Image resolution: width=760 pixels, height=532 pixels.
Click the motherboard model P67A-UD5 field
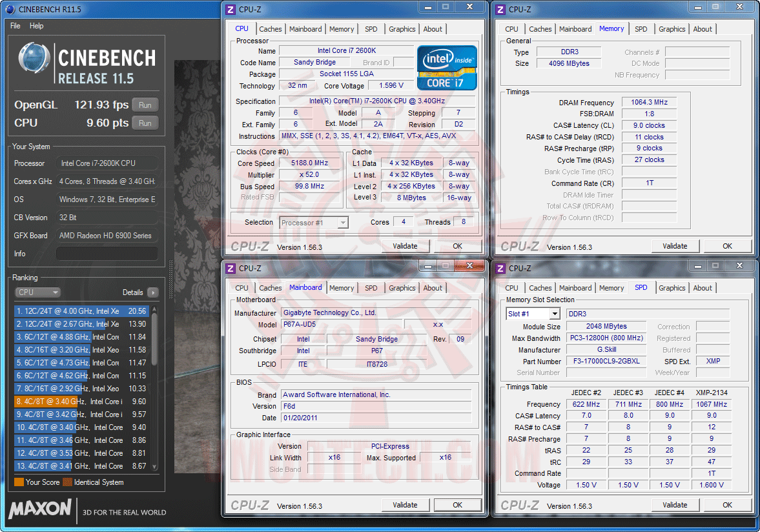(x=342, y=324)
